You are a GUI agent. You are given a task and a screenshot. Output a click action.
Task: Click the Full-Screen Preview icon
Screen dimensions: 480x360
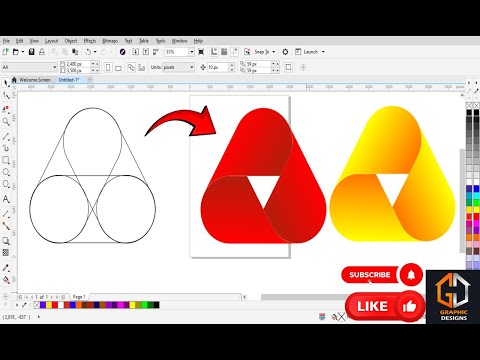[x=201, y=52]
